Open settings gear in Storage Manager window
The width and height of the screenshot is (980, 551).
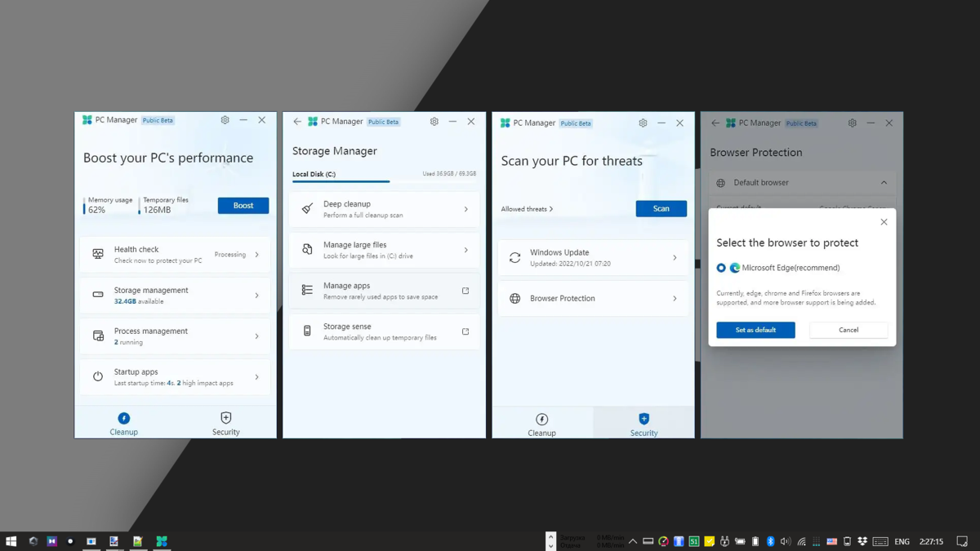[434, 122]
